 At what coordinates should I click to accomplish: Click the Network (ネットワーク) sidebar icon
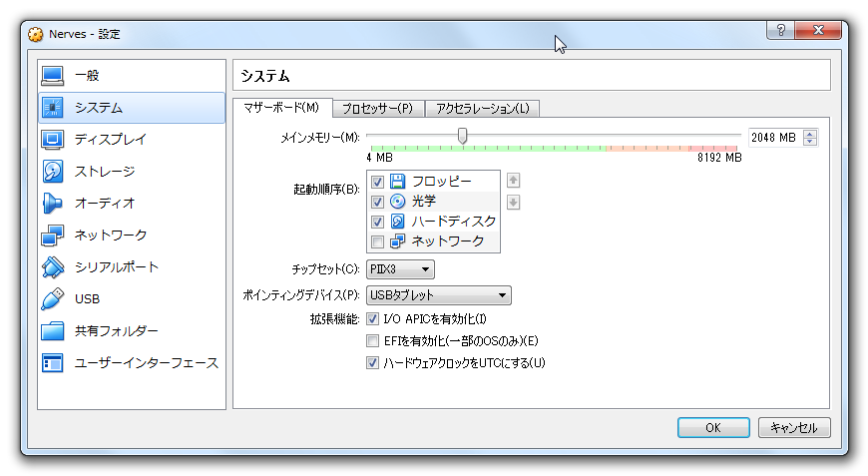pos(53,236)
